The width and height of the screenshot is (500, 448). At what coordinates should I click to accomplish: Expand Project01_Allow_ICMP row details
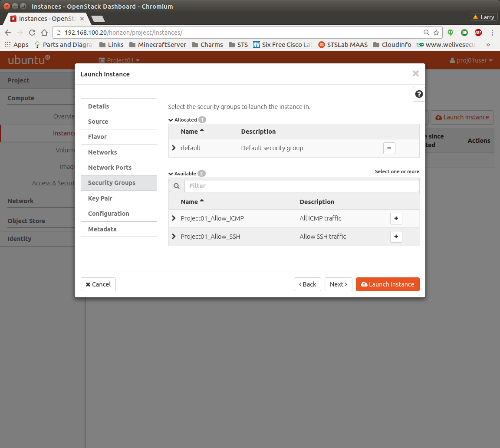click(x=174, y=218)
